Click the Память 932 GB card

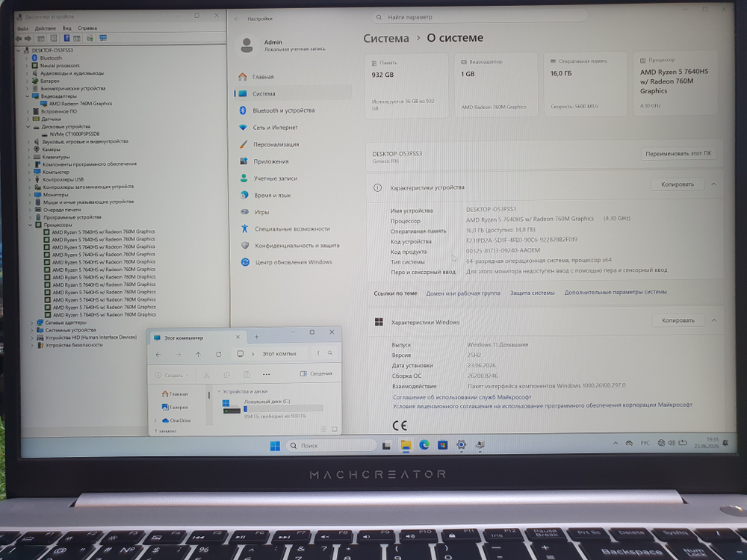coord(406,86)
